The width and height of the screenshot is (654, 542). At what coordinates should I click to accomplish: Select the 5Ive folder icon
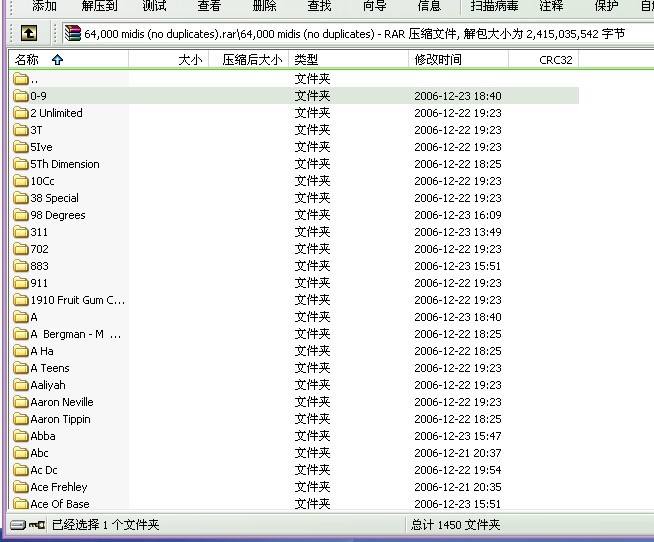click(20, 147)
